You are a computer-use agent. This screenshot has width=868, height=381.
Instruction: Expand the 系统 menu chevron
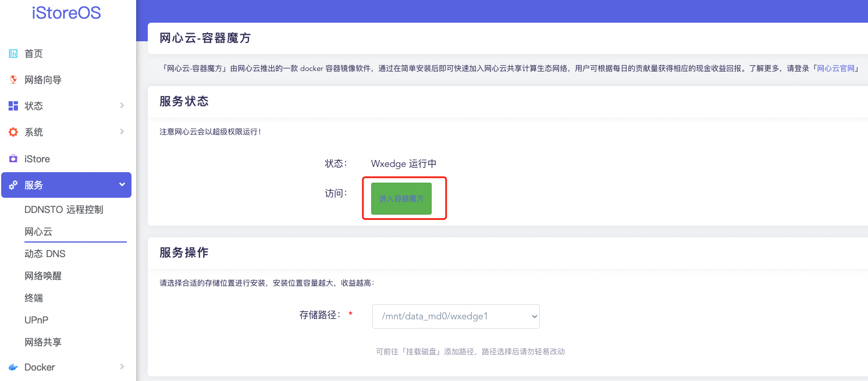(x=122, y=131)
